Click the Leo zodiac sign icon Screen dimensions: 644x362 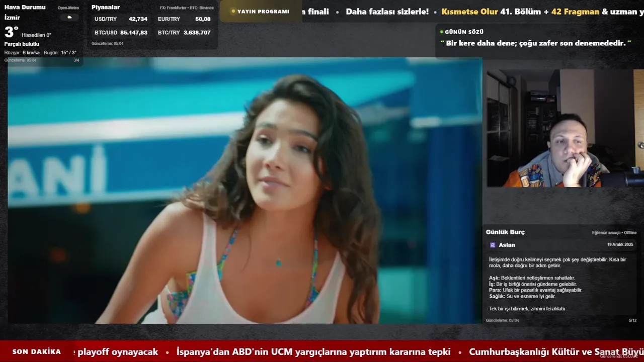coord(493,245)
